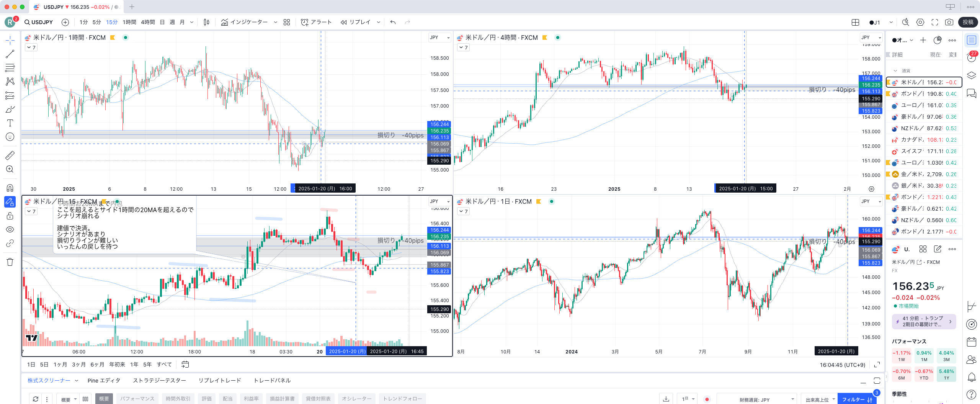The height and width of the screenshot is (404, 980).
Task: Open the フィルター screener filter button
Action: (857, 399)
